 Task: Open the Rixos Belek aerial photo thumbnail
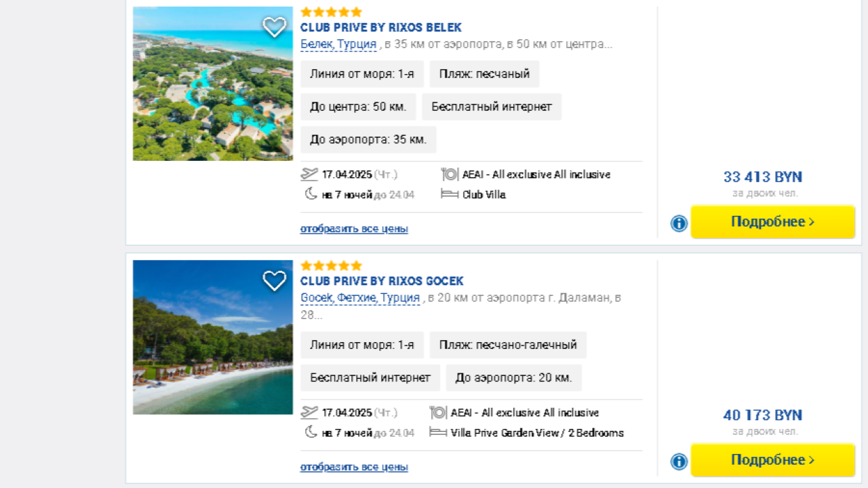click(x=212, y=83)
